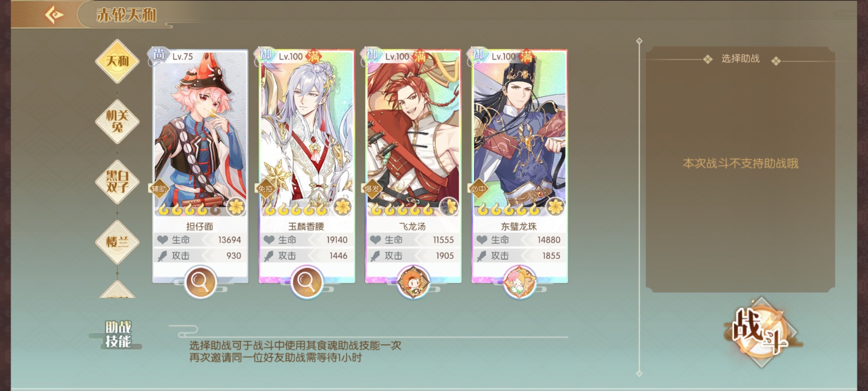Screen dimensions: 868x391
Task: Tap chibi icon under 东璧龙珠 card
Action: pos(519,282)
